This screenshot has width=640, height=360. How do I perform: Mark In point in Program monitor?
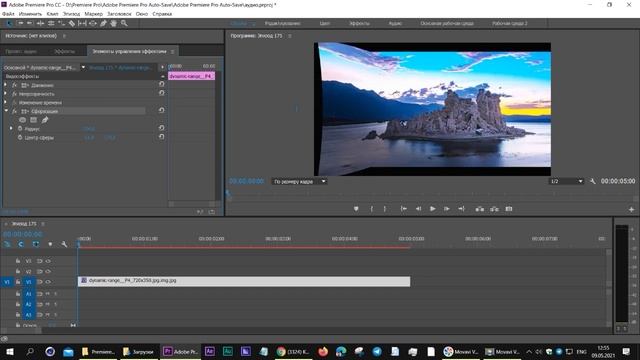(x=371, y=209)
